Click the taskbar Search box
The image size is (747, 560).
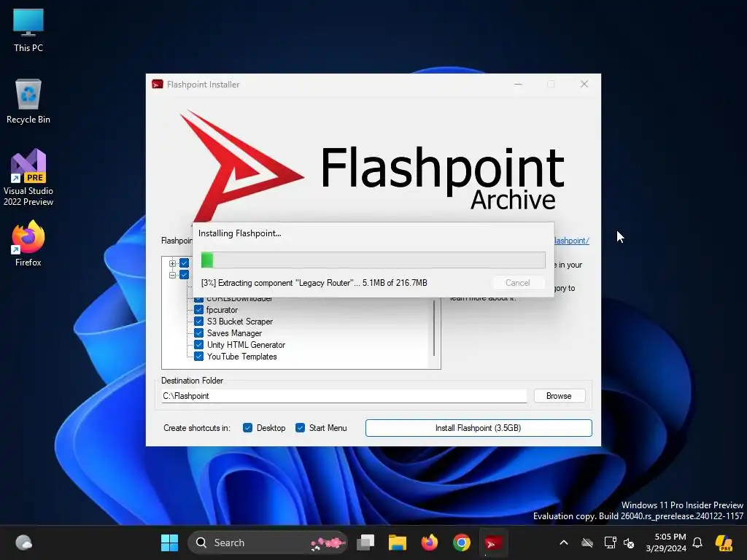tap(267, 542)
